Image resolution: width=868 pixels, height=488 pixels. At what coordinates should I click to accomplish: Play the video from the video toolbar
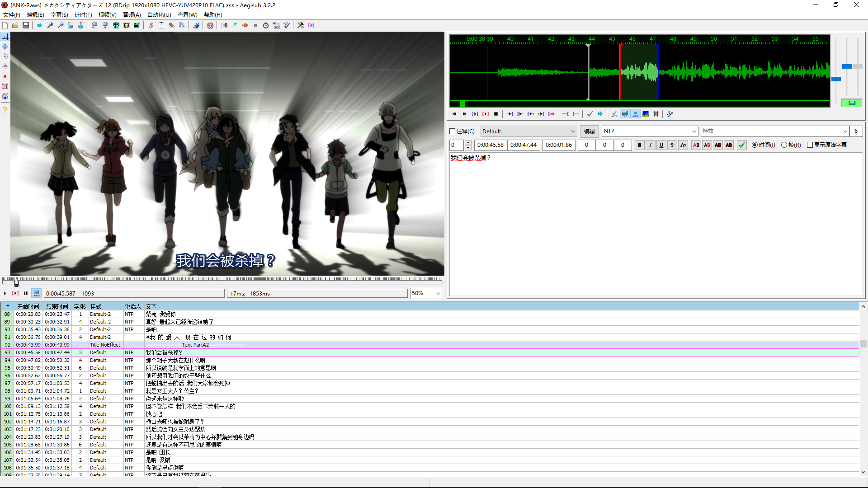pos(5,293)
